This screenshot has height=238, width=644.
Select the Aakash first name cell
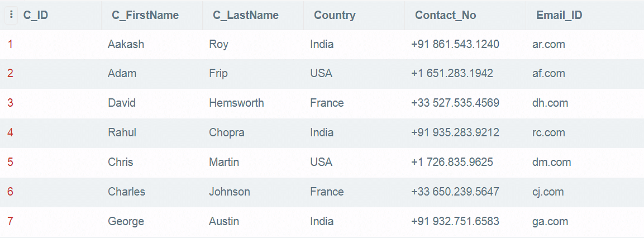126,44
